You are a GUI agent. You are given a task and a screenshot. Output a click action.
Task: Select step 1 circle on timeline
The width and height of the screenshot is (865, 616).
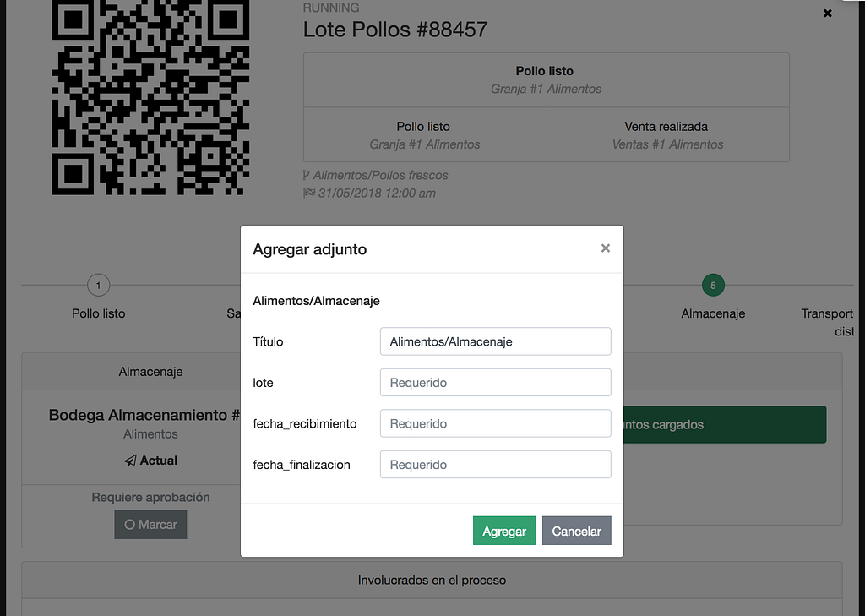click(98, 286)
